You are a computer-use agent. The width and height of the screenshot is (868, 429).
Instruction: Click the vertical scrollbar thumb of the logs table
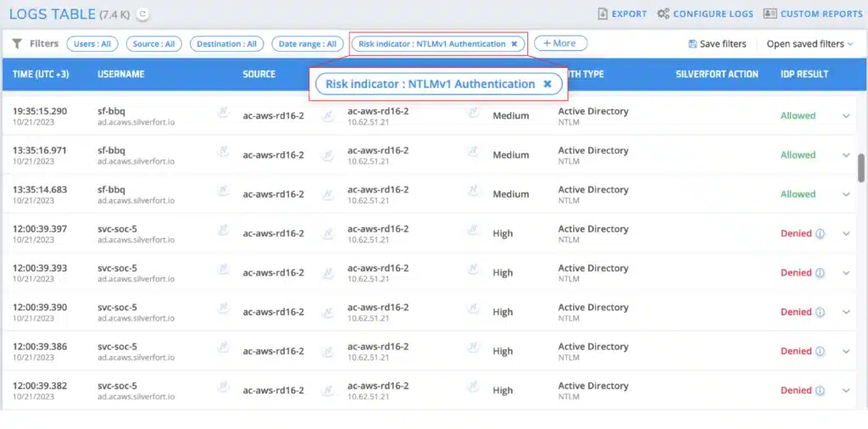coord(861,168)
